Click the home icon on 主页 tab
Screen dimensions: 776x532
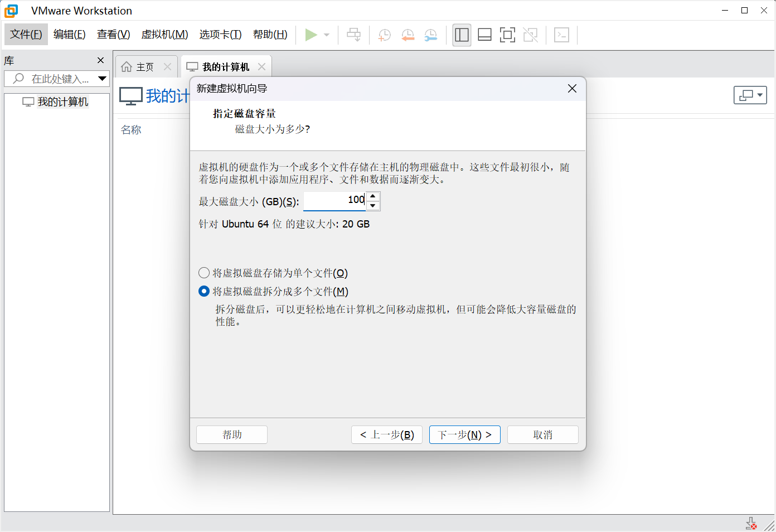point(127,67)
